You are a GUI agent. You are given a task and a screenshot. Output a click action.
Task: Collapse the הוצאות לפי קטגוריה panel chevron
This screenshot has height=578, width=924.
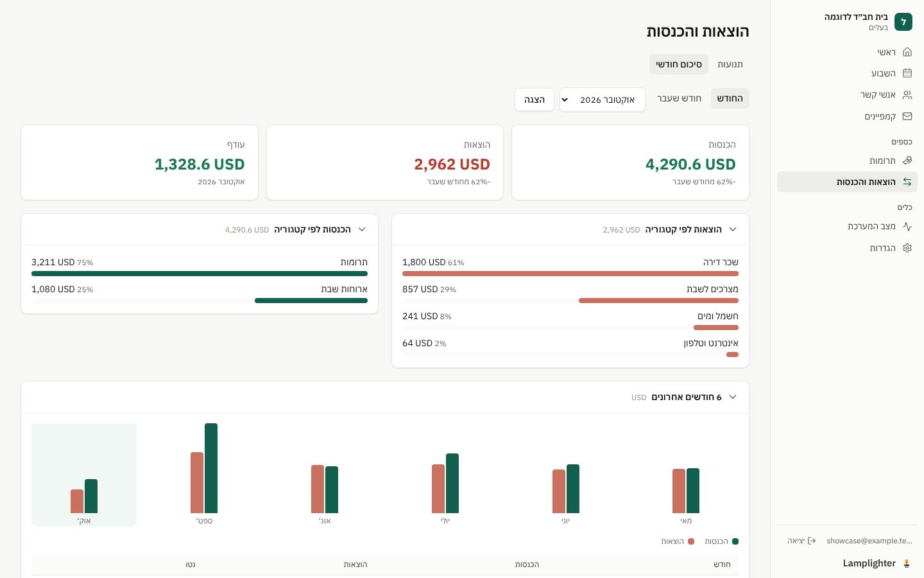pyautogui.click(x=733, y=229)
